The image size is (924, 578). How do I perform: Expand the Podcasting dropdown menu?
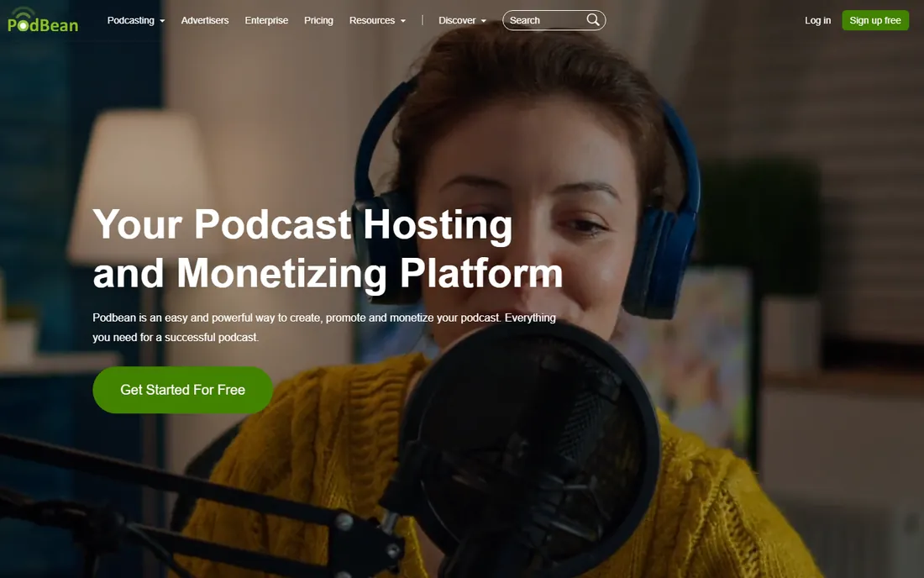135,20
